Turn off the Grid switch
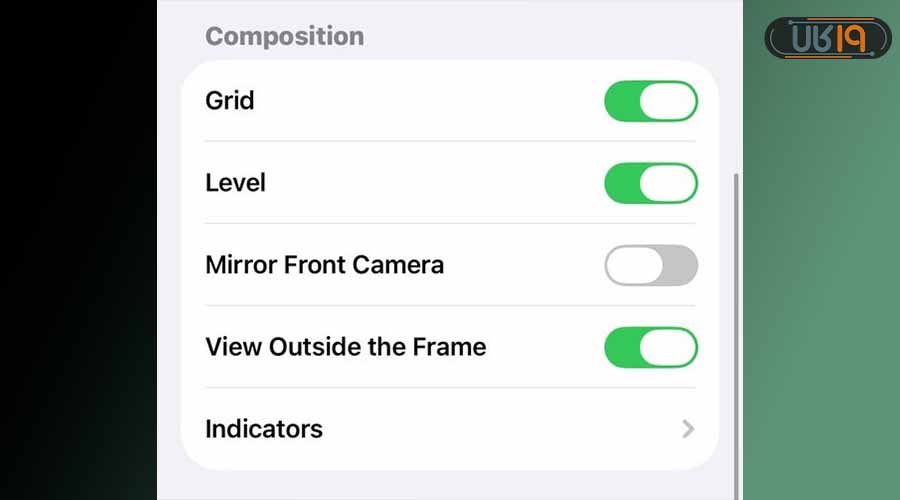Screen dimensions: 900x500 tap(650, 101)
